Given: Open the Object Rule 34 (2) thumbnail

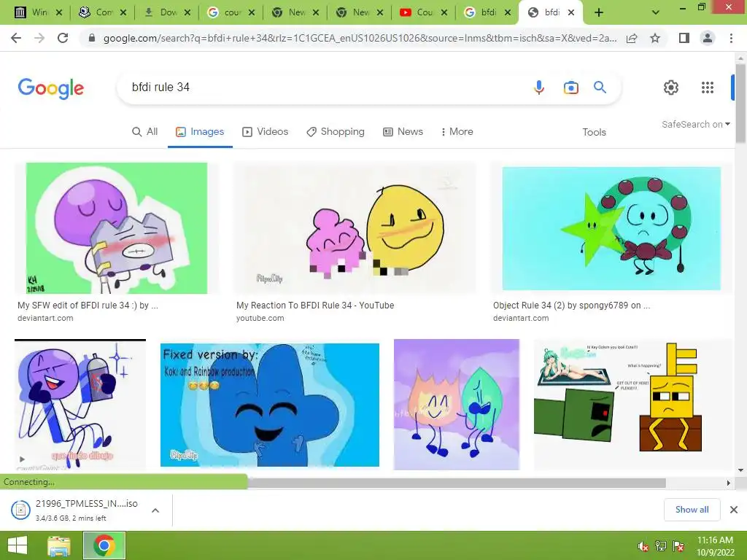Looking at the screenshot, I should click(x=612, y=228).
